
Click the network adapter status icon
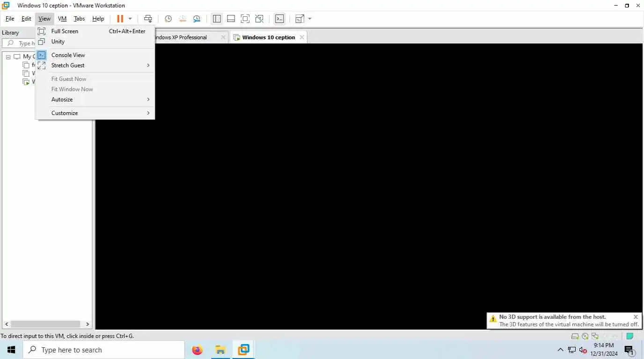(595, 336)
